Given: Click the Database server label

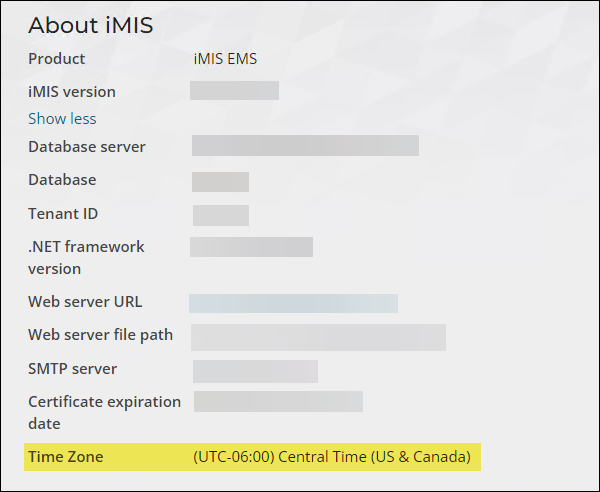Looking at the screenshot, I should click(x=86, y=147).
